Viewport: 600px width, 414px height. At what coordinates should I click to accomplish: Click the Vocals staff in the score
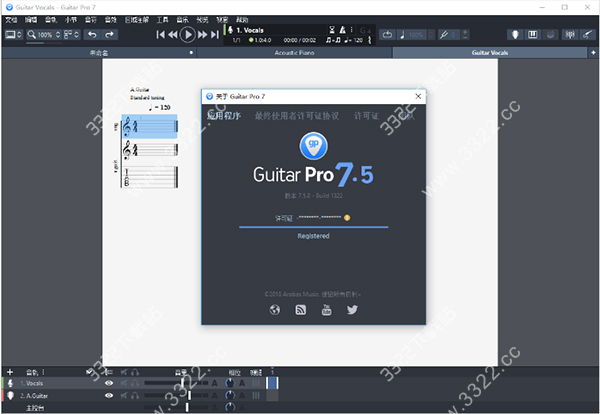point(150,126)
